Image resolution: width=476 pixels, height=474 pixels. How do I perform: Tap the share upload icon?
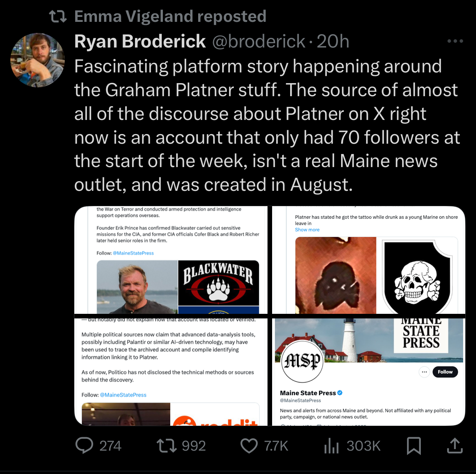point(455,445)
